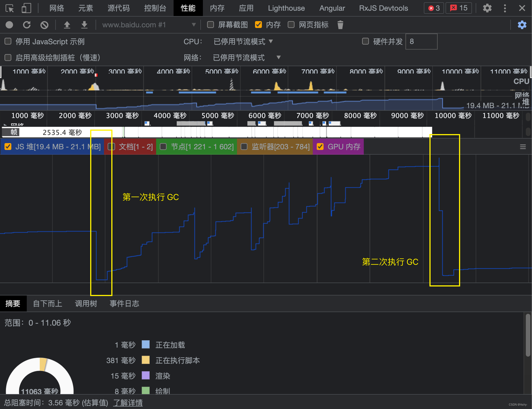Open the Angular tab
The height and width of the screenshot is (409, 532).
332,8
